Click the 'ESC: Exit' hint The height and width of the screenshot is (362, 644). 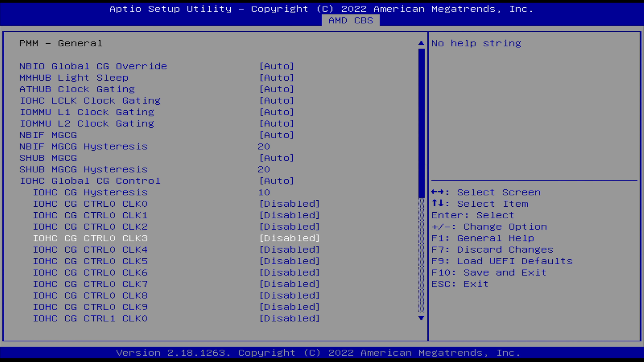(x=460, y=284)
